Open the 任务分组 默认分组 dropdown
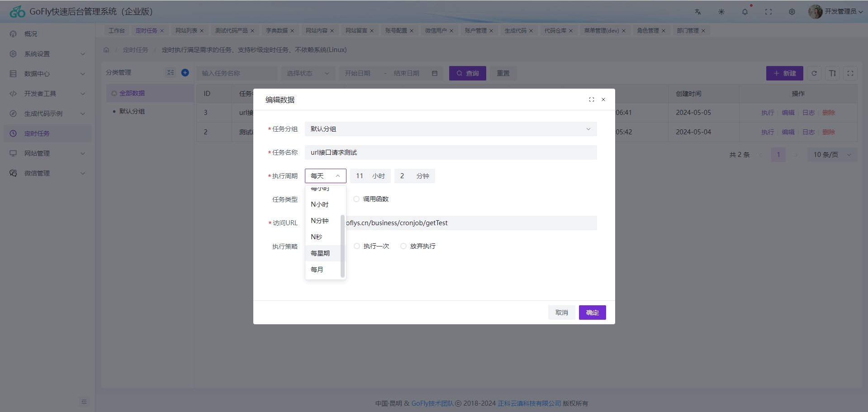Viewport: 868px width, 412px height. click(x=451, y=129)
